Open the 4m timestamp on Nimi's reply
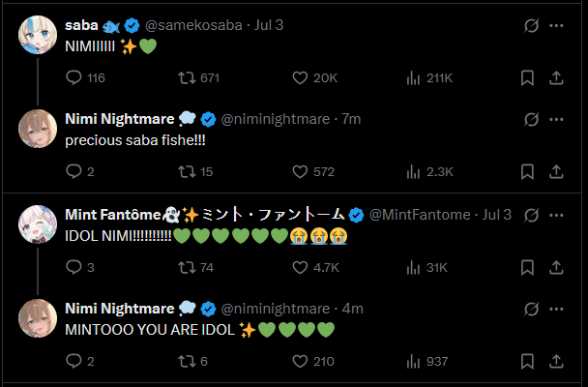This screenshot has height=387, width=588. point(352,309)
